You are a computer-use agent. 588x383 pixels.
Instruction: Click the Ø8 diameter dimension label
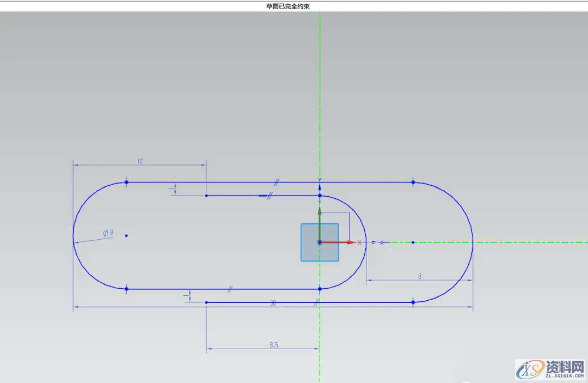coord(108,233)
